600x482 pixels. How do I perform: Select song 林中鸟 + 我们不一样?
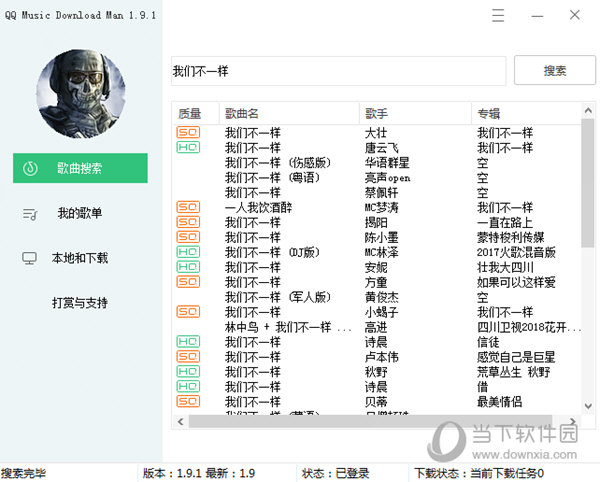pyautogui.click(x=288, y=327)
